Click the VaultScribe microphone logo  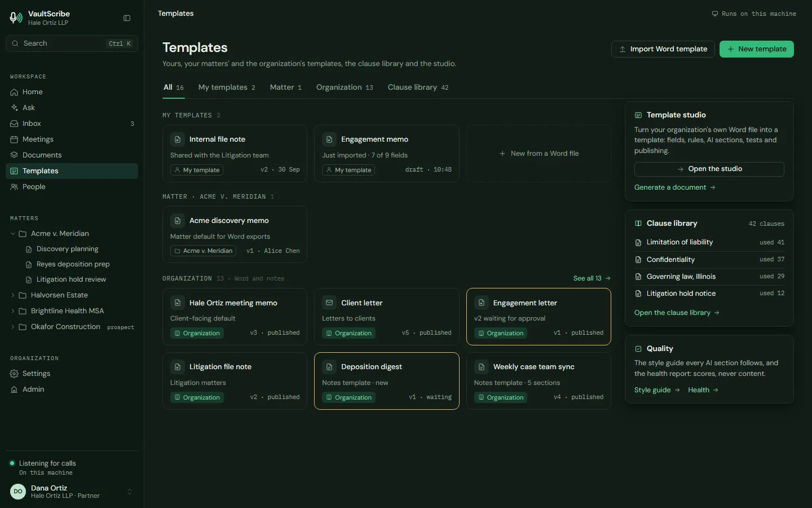click(16, 18)
